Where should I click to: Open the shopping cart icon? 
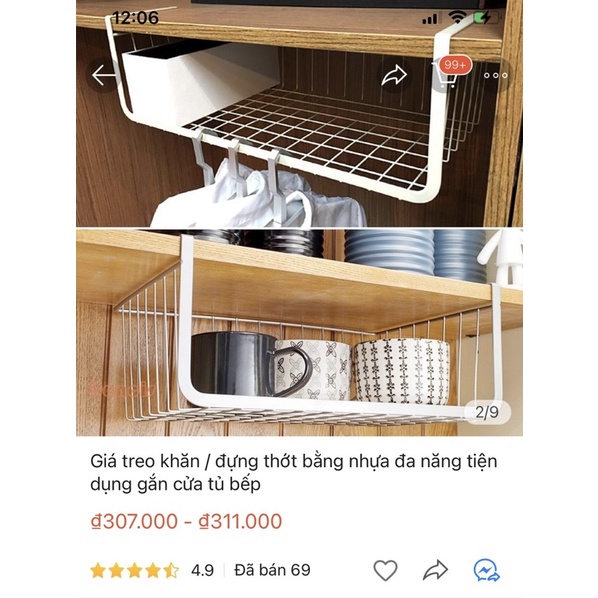tap(444, 77)
